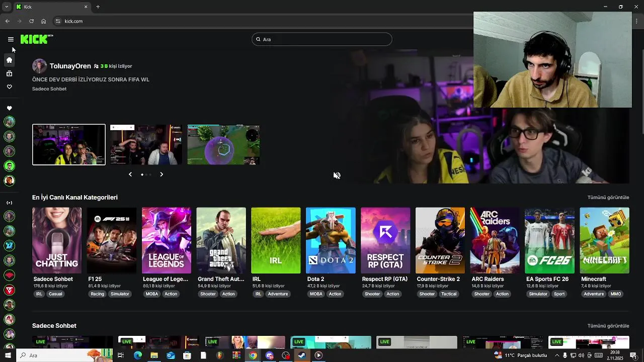Open Sadece Sohbet link under featured title

click(x=49, y=89)
